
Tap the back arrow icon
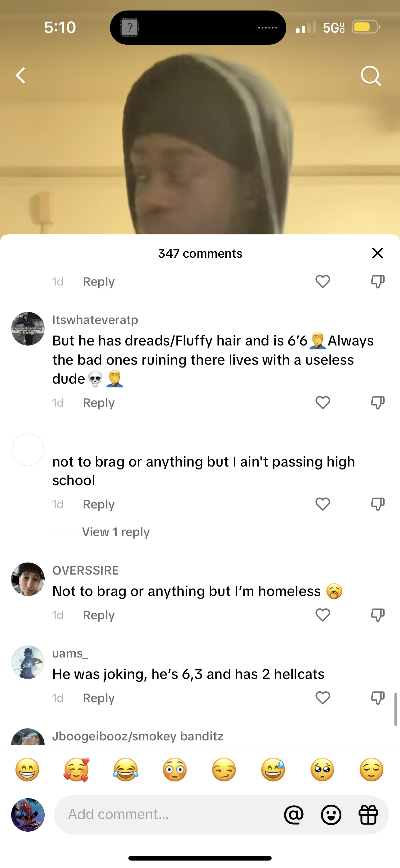(21, 75)
